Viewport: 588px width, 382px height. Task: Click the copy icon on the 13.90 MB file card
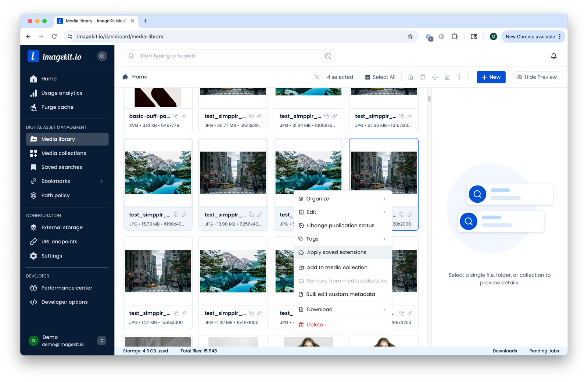click(x=251, y=215)
